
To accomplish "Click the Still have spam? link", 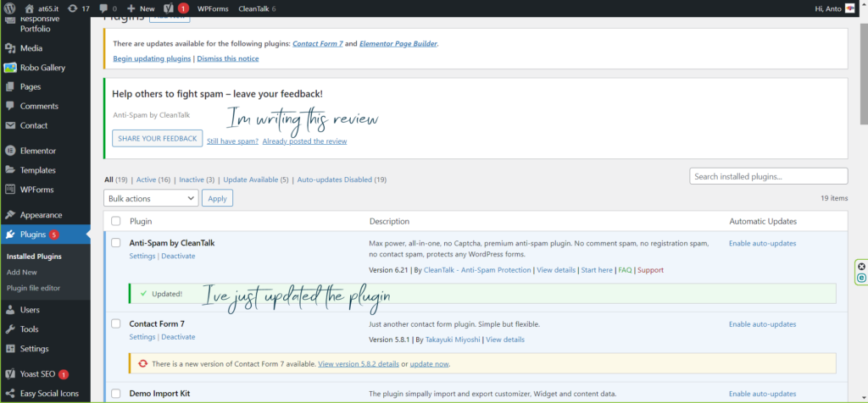I will point(232,141).
